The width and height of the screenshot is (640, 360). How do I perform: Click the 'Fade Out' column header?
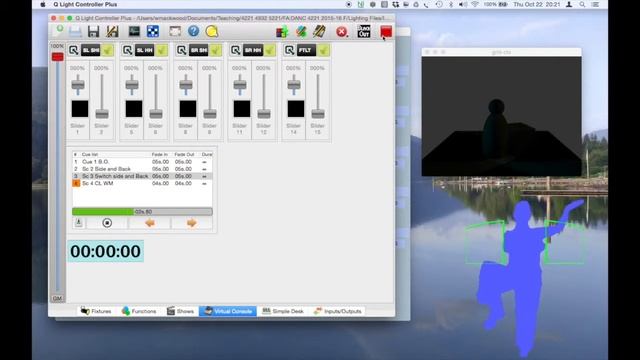(184, 155)
